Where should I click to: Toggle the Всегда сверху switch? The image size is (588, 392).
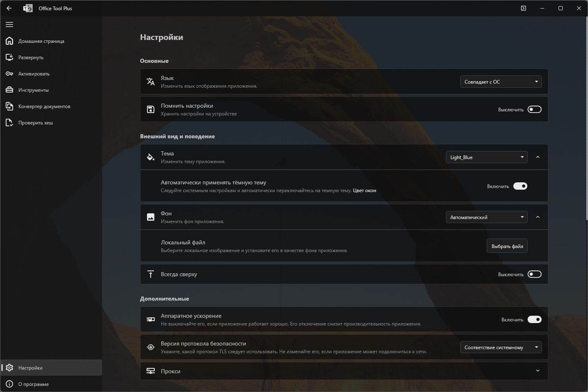click(534, 274)
